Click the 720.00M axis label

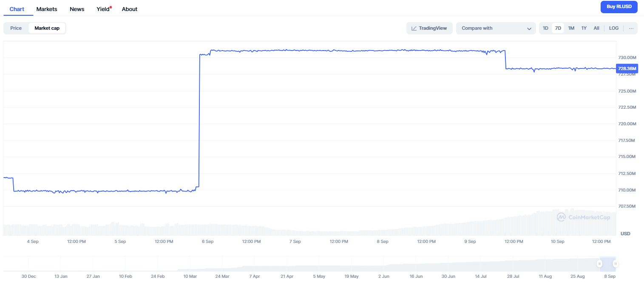pyautogui.click(x=627, y=124)
